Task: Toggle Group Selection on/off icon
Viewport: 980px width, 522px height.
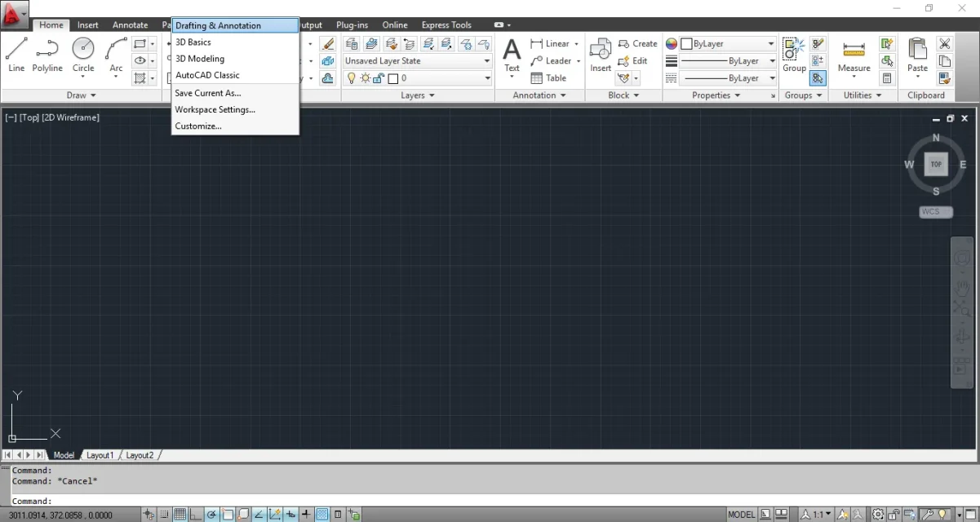Action: coord(818,78)
